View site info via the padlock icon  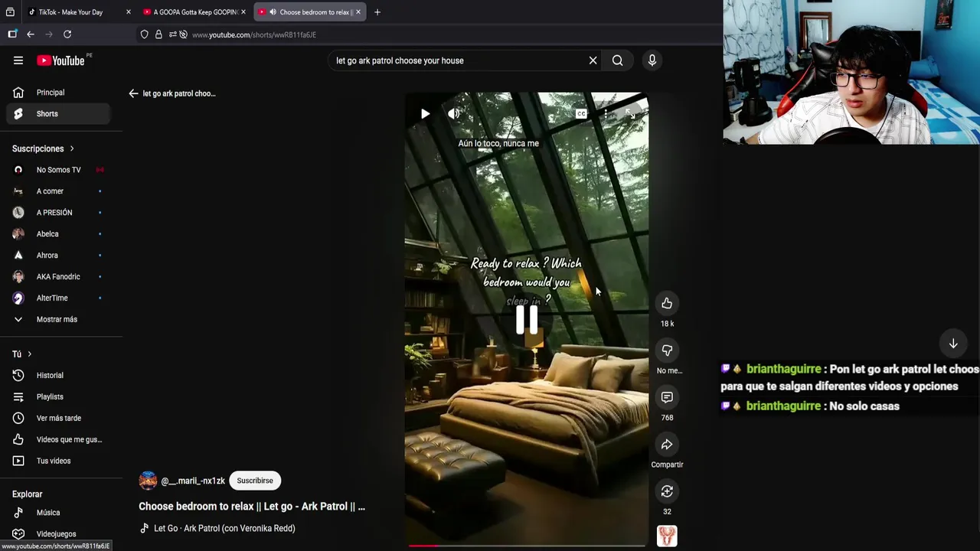pos(158,34)
